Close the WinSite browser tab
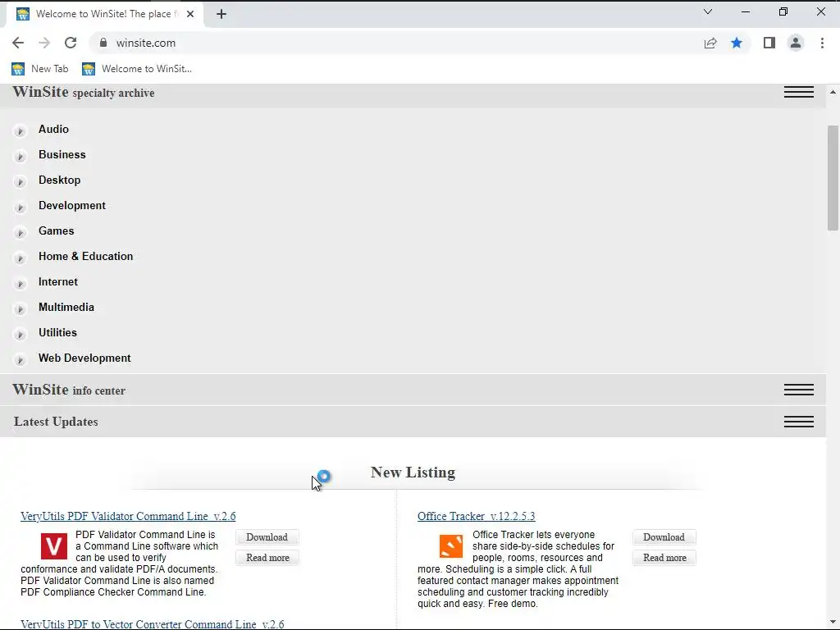 click(x=190, y=14)
